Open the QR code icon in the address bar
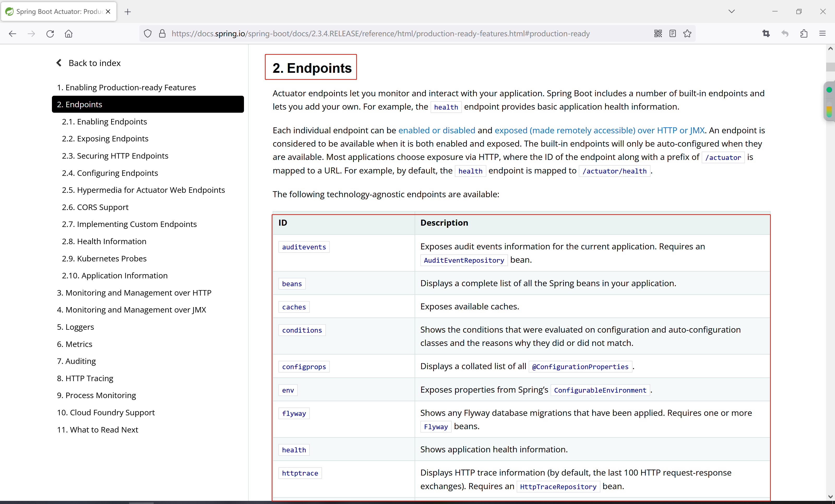Screen dimensions: 835x504 (x=658, y=33)
